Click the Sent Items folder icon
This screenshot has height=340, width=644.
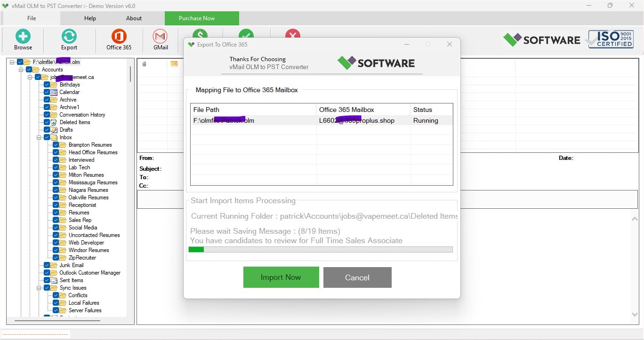click(x=54, y=280)
